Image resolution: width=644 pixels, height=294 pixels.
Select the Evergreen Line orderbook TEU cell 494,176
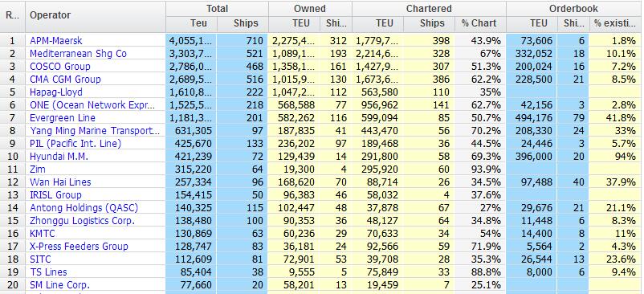click(532, 117)
